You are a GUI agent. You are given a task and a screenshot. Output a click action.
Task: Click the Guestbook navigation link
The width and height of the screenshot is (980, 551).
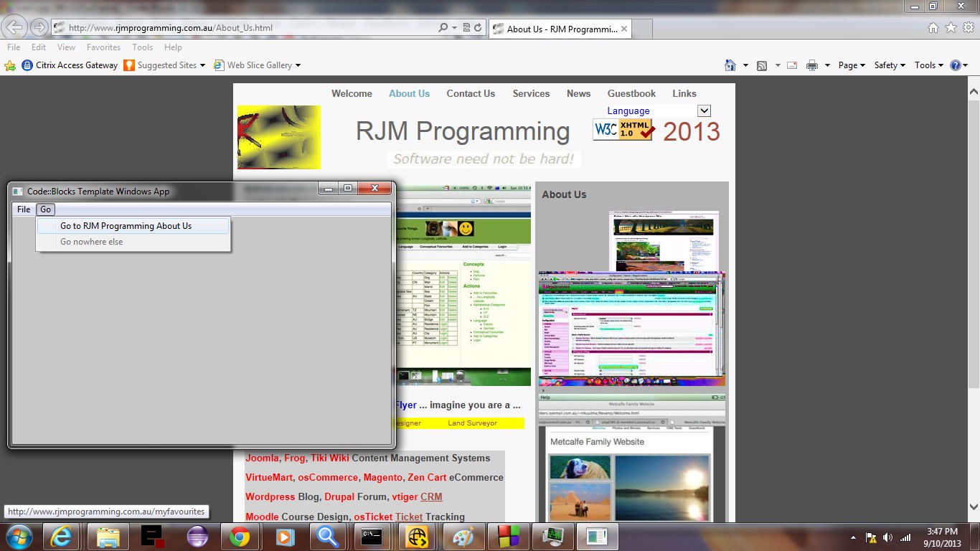[631, 94]
